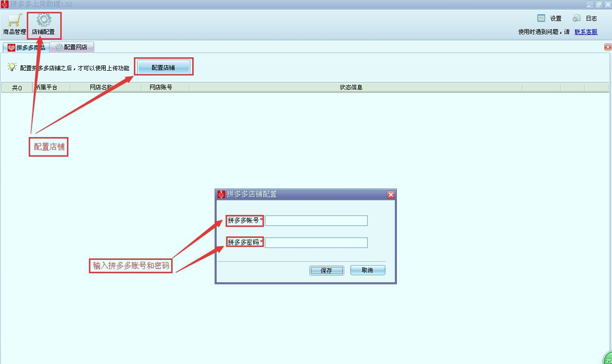Screen dimensions: 612x364
Task: Open the 日志 log icon
Action: pos(576,19)
